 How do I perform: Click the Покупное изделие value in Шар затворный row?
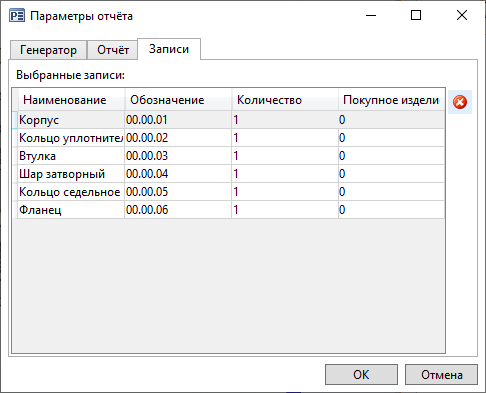[392, 174]
